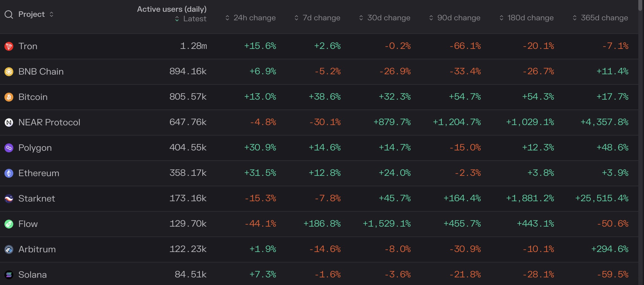Screen dimensions: 644x285
Task: Click the Bitcoin logo icon
Action: pyautogui.click(x=9, y=97)
